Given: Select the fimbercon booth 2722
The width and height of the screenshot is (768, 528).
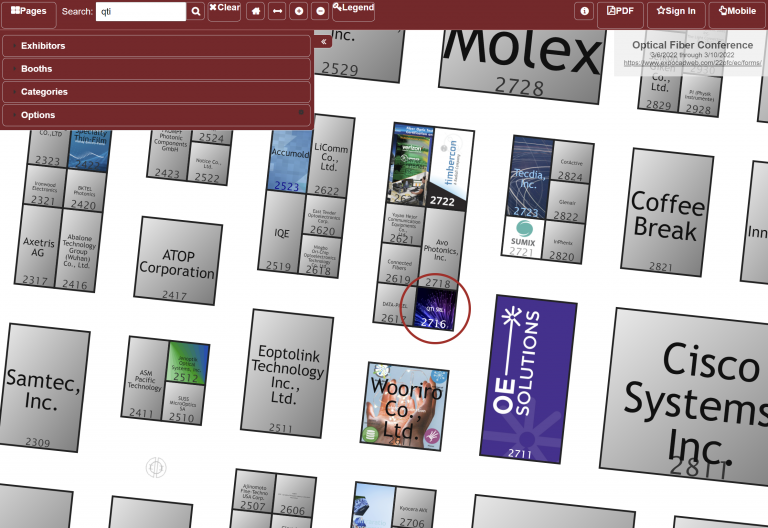Looking at the screenshot, I should pos(449,169).
